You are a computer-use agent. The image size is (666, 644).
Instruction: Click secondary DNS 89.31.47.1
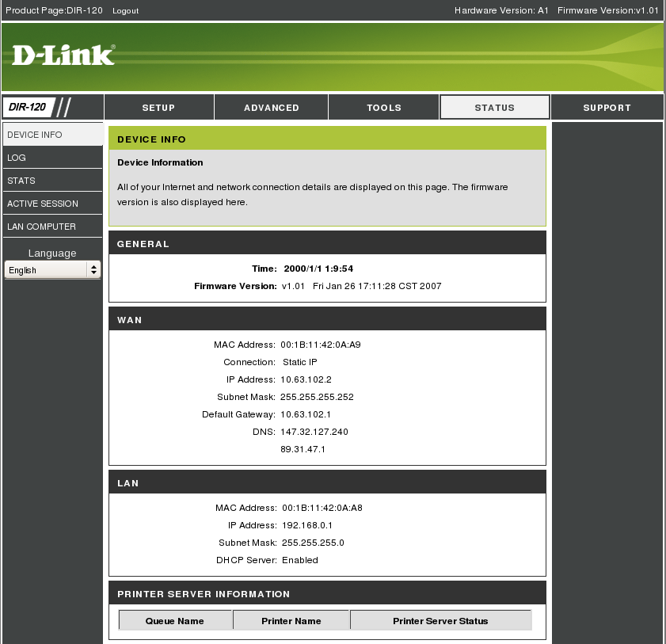point(303,449)
